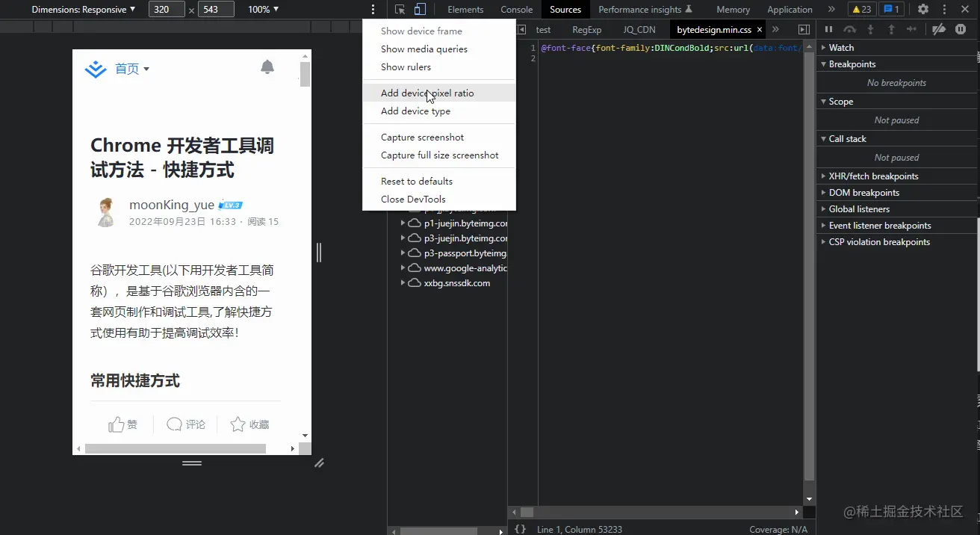Expand XHR/fetch breakpoints section

point(896,176)
